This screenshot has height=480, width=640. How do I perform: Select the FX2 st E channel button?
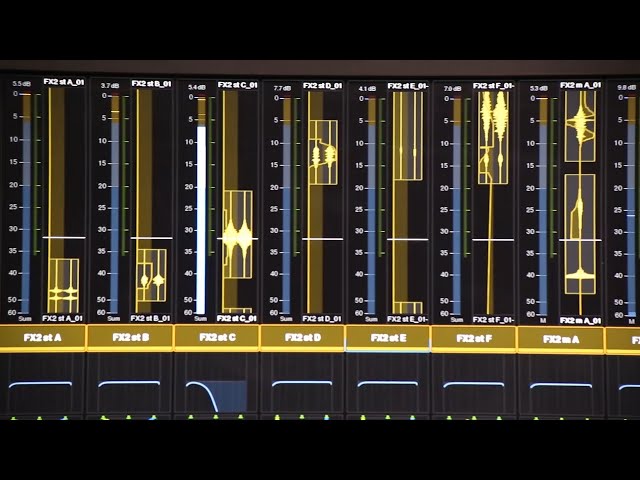tap(388, 338)
